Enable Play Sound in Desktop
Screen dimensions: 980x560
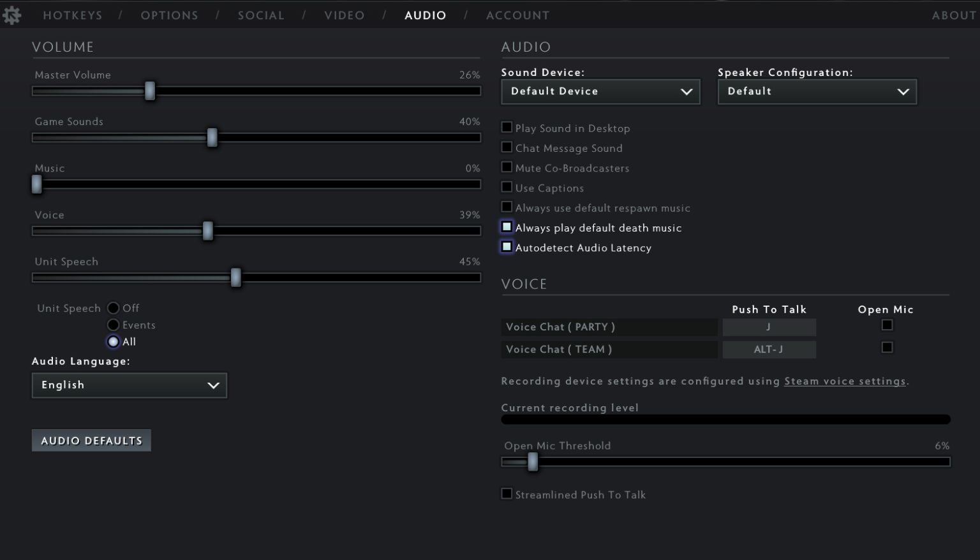507,127
